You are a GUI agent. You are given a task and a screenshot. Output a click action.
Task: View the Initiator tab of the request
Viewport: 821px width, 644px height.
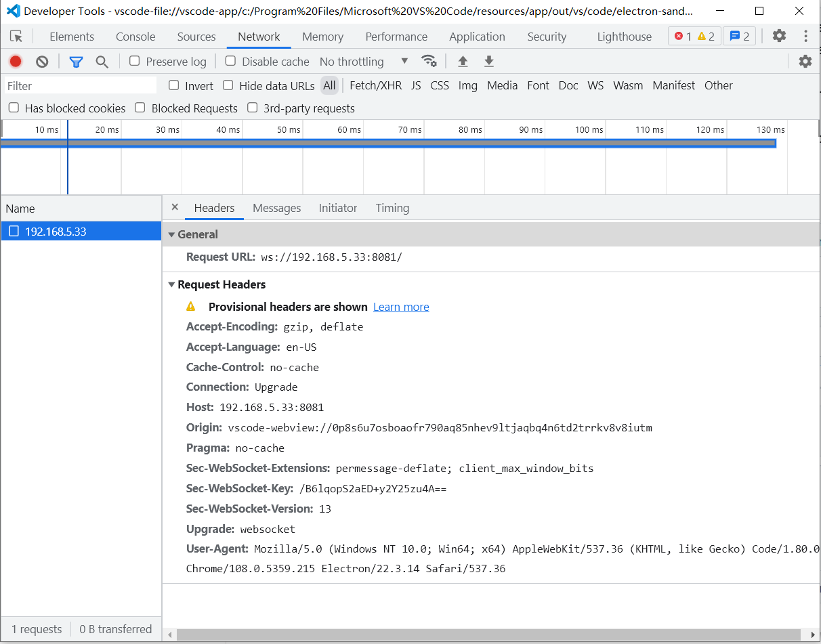338,208
